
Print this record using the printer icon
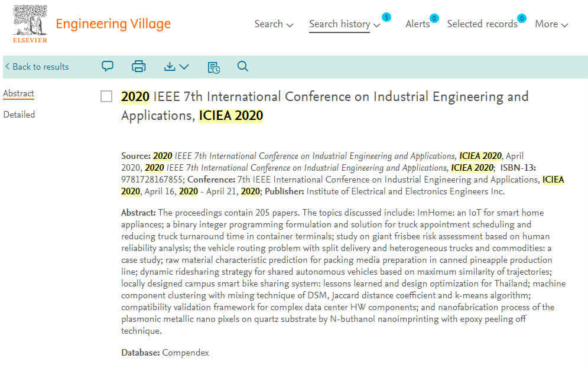[139, 67]
